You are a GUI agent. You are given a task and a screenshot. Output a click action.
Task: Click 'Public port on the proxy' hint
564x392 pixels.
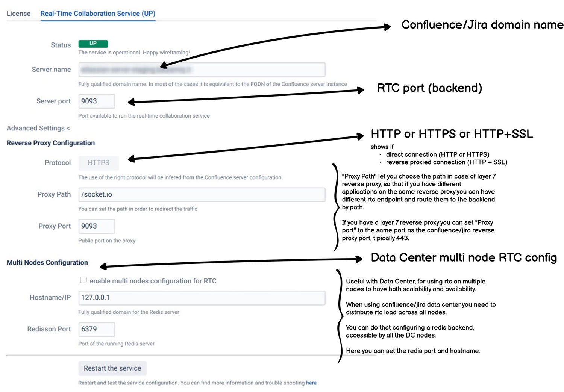tap(107, 241)
